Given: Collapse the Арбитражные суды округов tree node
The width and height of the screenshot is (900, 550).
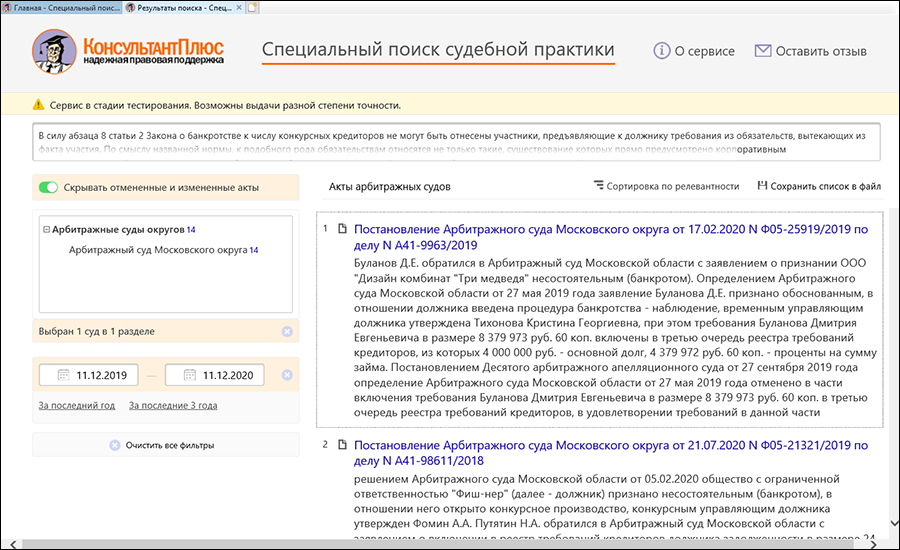Looking at the screenshot, I should 46,229.
